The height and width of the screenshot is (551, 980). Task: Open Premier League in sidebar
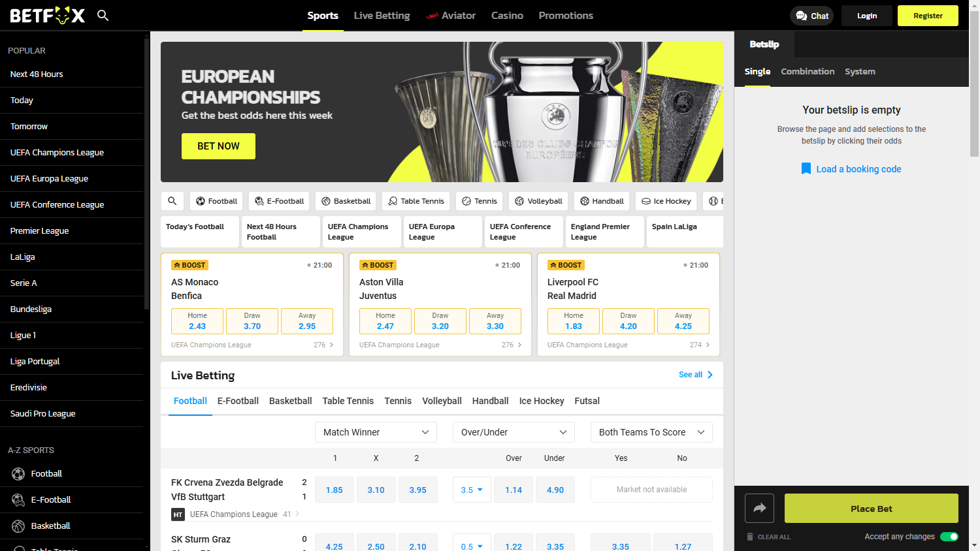pyautogui.click(x=71, y=231)
